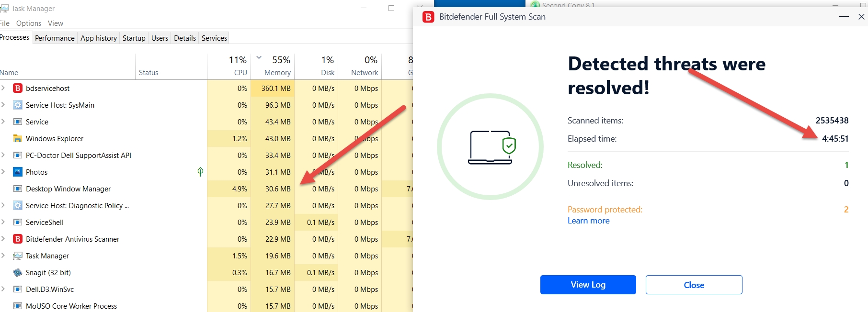Sort processes by the Disk column header
The image size is (868, 312).
pos(317,66)
